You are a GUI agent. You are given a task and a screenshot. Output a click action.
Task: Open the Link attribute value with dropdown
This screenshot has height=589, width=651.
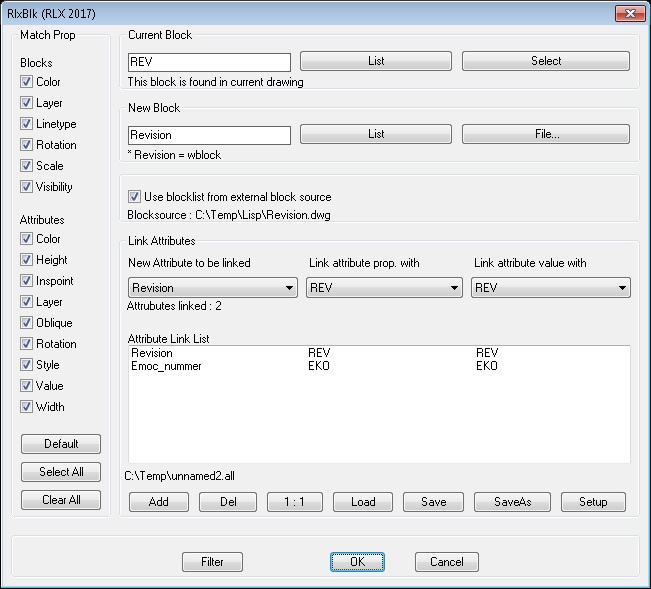(x=551, y=288)
